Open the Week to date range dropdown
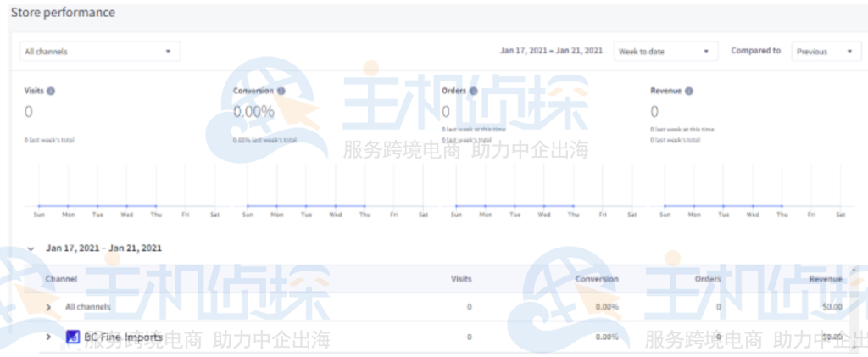868x357 pixels. (x=665, y=52)
